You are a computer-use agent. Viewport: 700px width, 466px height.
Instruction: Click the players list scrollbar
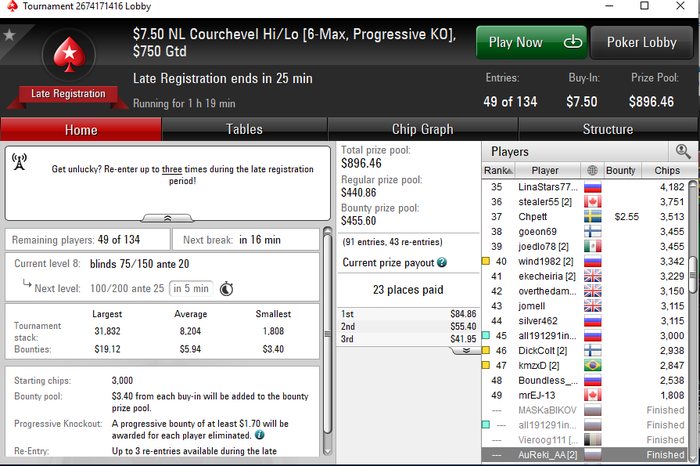tap(692, 275)
